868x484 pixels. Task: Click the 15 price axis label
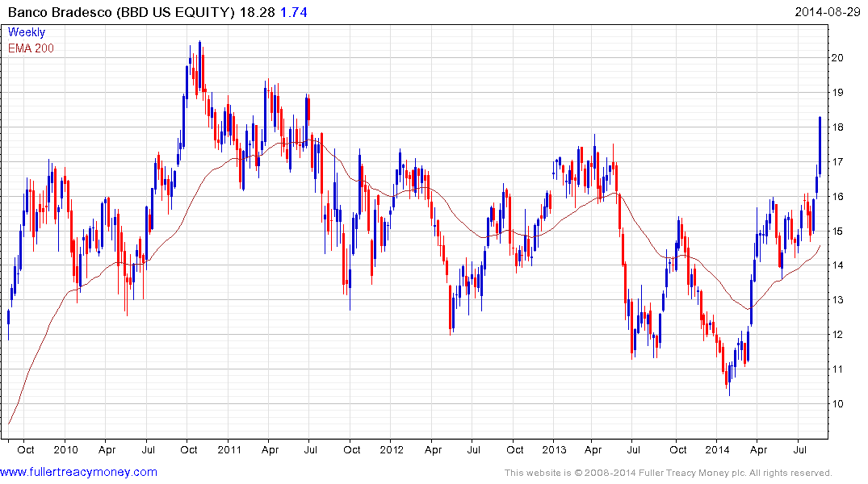click(x=837, y=232)
